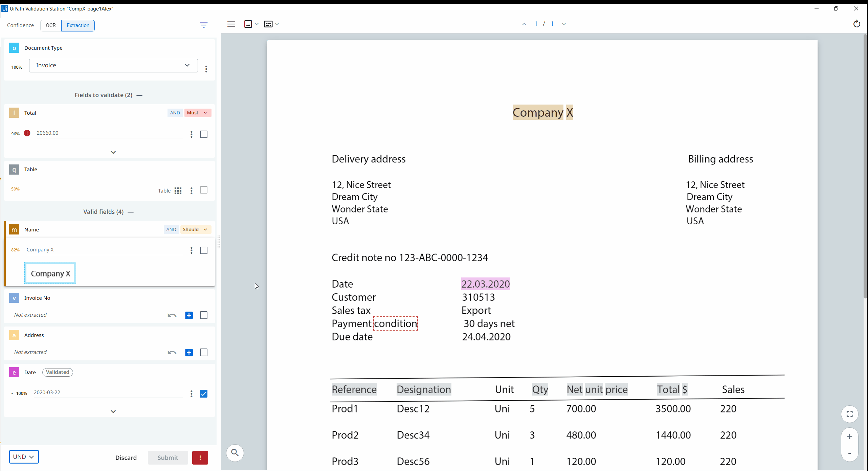Click the Submit button
868x471 pixels.
(x=168, y=457)
